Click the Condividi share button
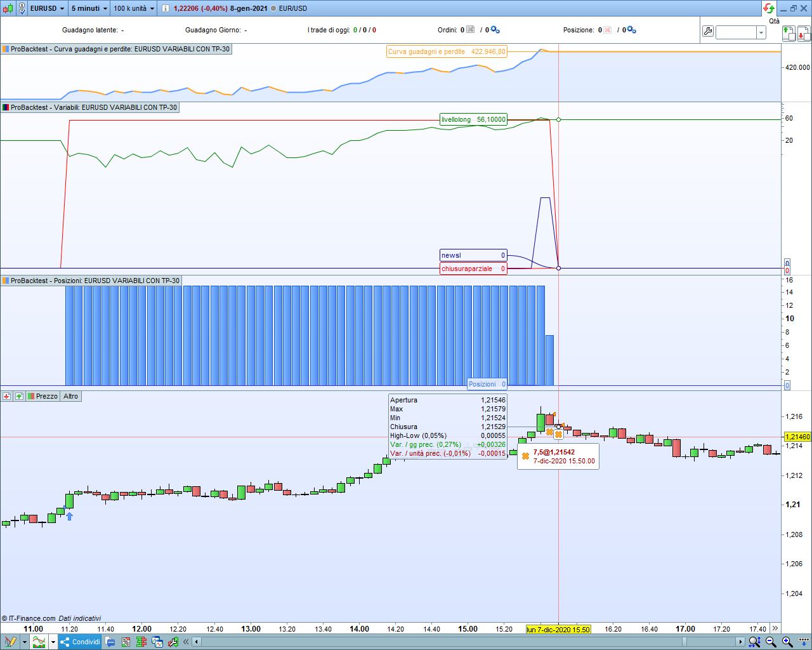Viewport: 812px width, 650px height. pyautogui.click(x=81, y=642)
